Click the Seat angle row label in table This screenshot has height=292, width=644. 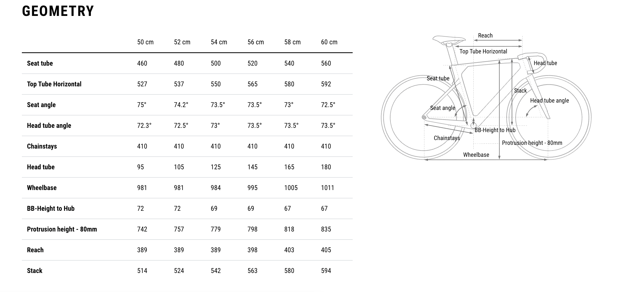tap(41, 105)
